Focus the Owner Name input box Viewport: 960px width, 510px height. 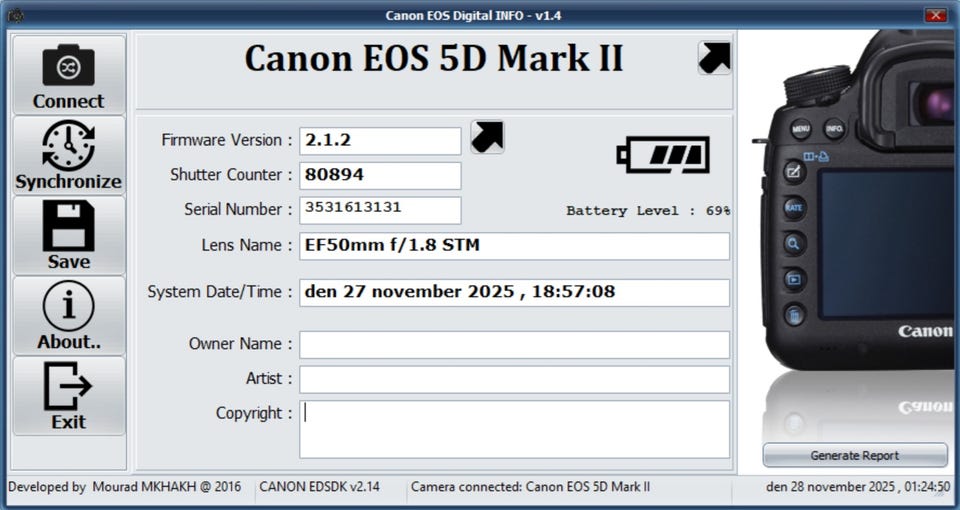(514, 345)
